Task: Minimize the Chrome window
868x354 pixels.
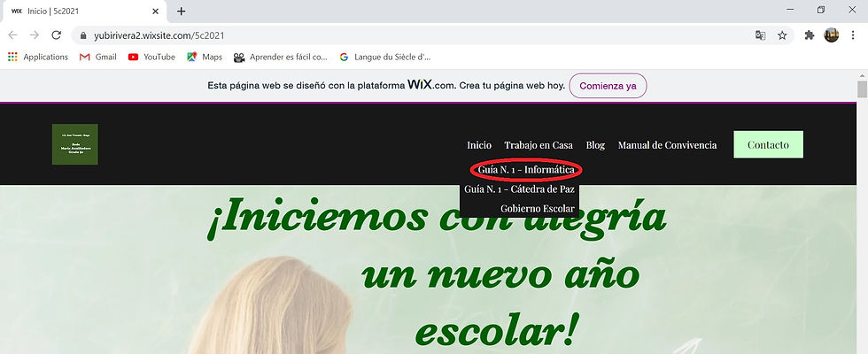Action: click(790, 10)
